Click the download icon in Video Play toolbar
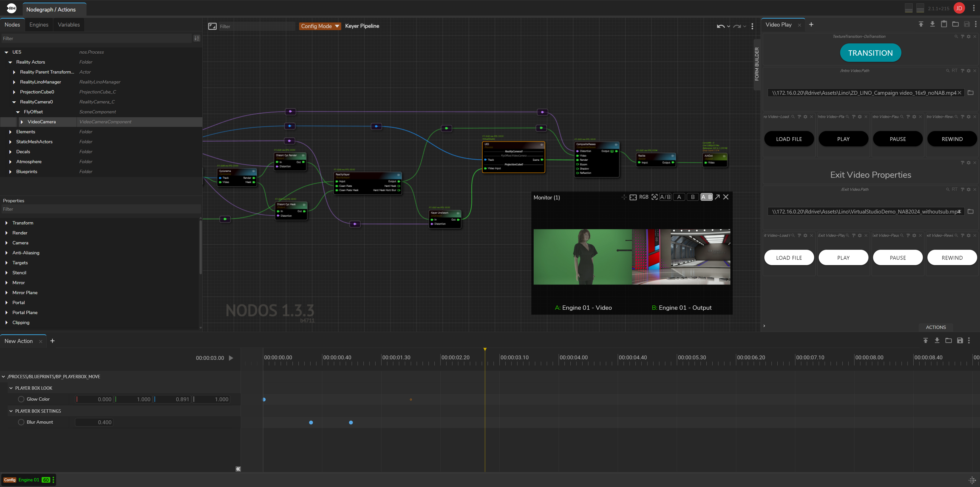The width and height of the screenshot is (980, 487). pyautogui.click(x=933, y=24)
